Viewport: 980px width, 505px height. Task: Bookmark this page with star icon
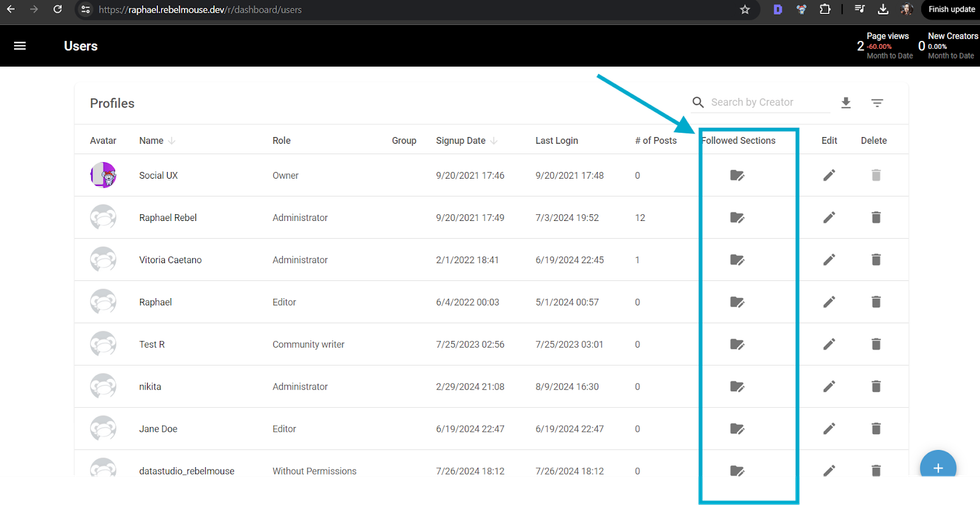[x=745, y=9]
